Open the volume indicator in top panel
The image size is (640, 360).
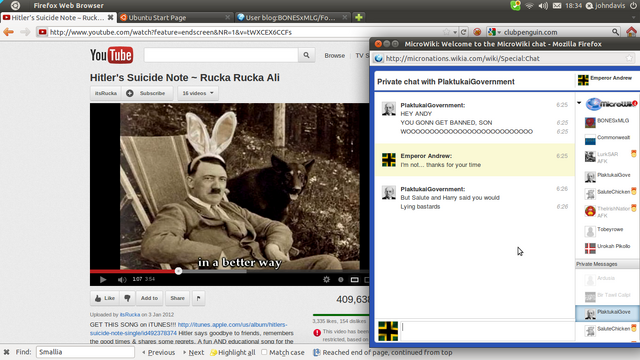pyautogui.click(x=543, y=6)
